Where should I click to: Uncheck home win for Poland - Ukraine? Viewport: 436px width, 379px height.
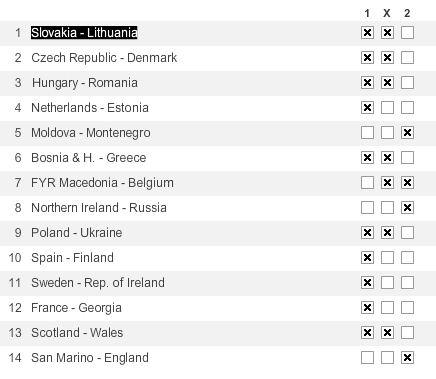pyautogui.click(x=367, y=233)
